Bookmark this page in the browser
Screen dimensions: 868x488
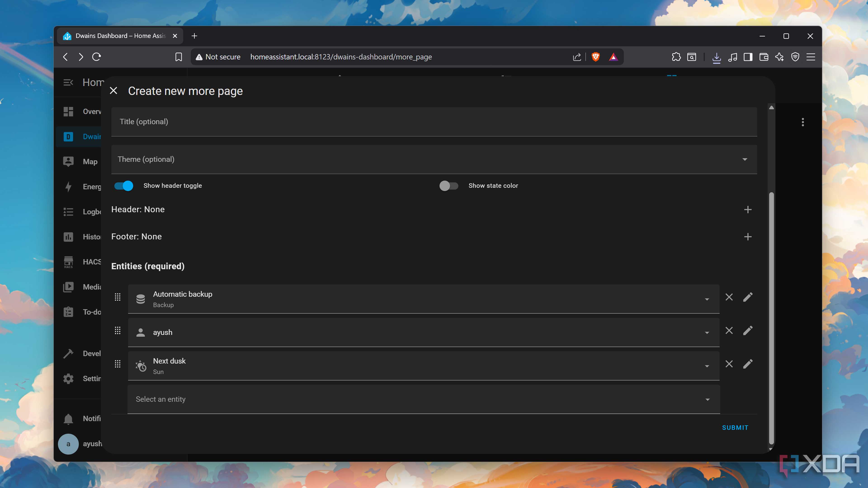coord(179,57)
